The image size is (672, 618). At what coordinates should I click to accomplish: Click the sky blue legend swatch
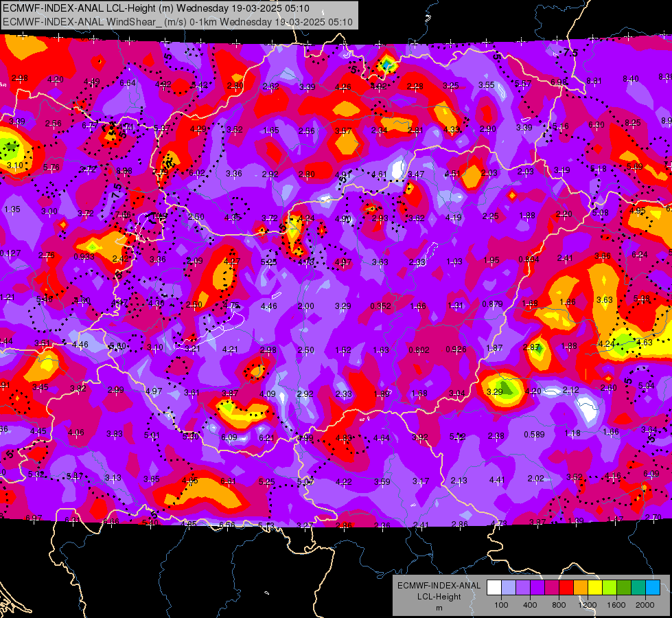(653, 587)
